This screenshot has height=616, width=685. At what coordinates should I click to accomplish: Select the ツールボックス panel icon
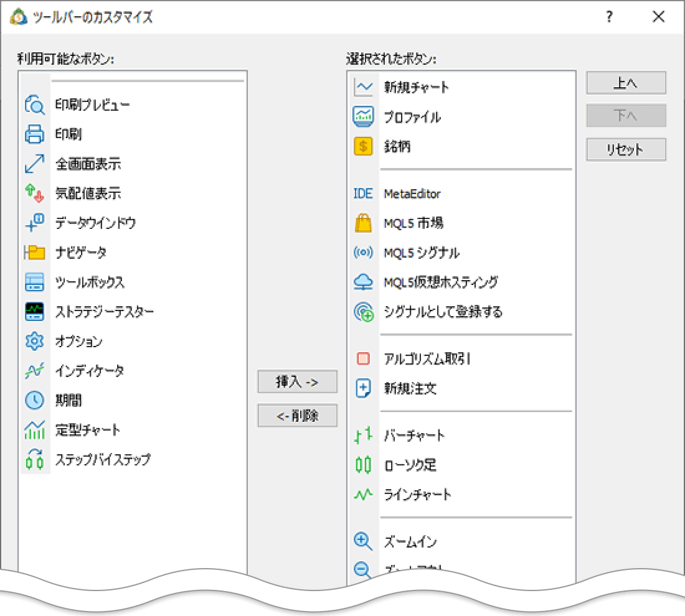(34, 282)
